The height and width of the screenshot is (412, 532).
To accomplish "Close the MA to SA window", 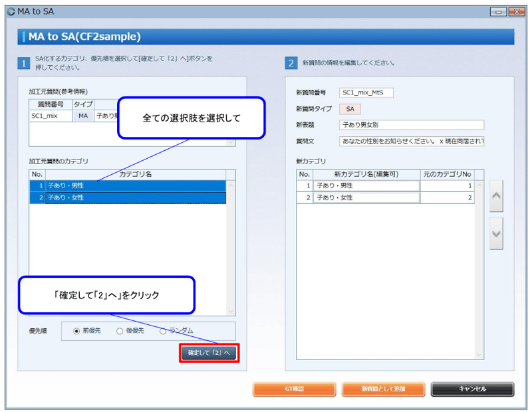I will click(x=516, y=11).
